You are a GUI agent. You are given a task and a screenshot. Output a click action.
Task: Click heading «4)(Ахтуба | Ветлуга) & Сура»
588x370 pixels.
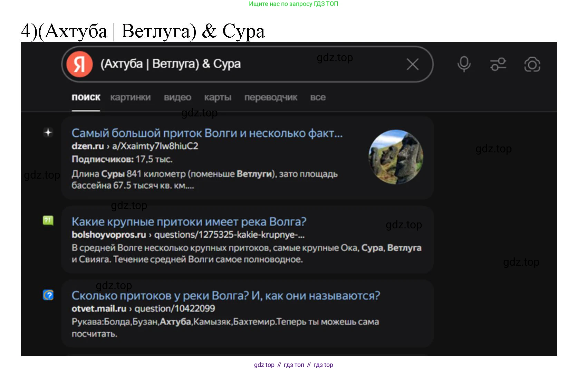click(x=143, y=31)
